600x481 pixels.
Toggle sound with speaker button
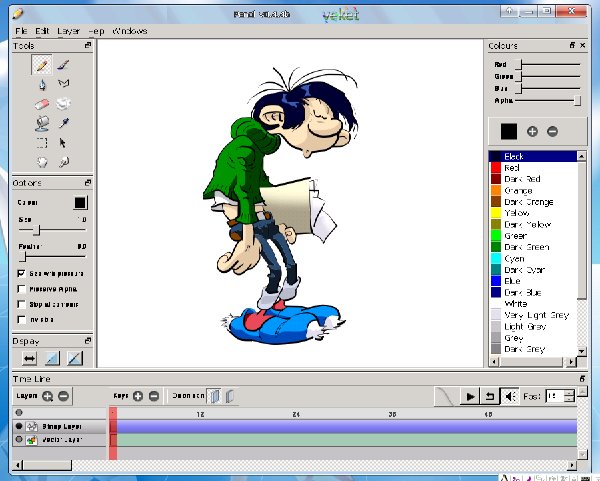click(x=510, y=396)
